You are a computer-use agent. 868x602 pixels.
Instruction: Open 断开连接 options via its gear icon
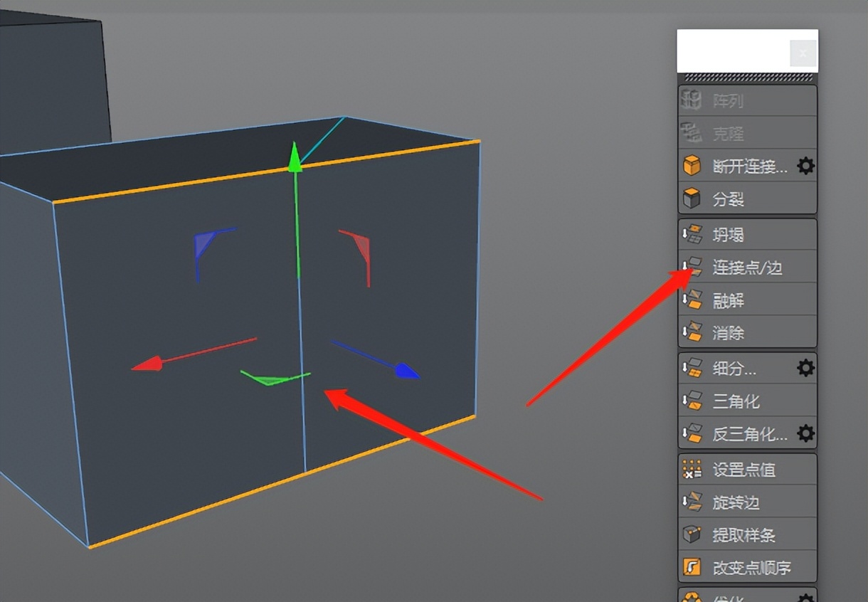(x=805, y=165)
